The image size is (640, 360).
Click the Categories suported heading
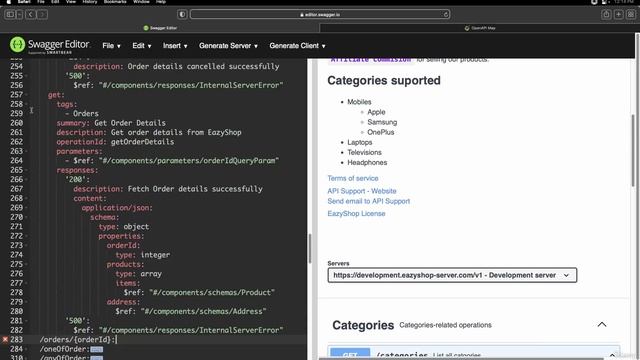384,80
